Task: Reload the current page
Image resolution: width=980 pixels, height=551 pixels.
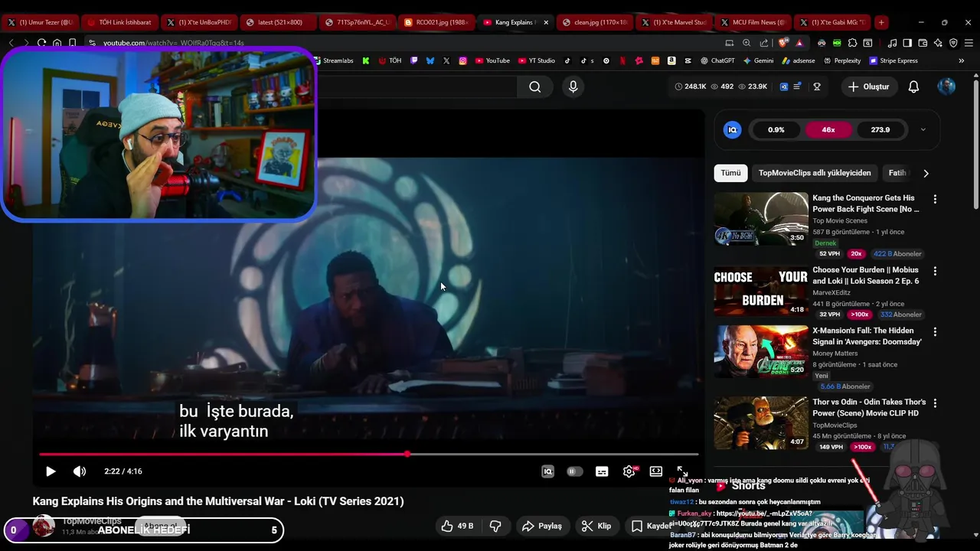Action: coord(41,43)
